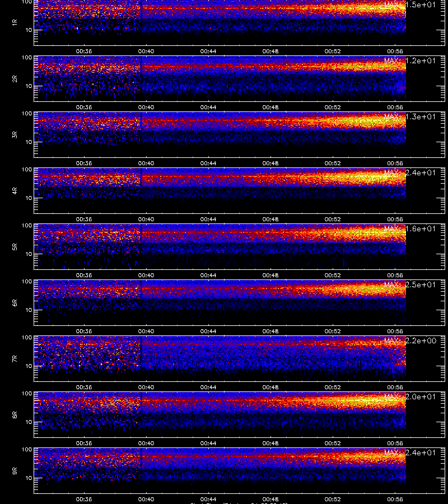Click the '100' y-axis label of panel 7R
Screen dimensions: 448x504
[27, 338]
